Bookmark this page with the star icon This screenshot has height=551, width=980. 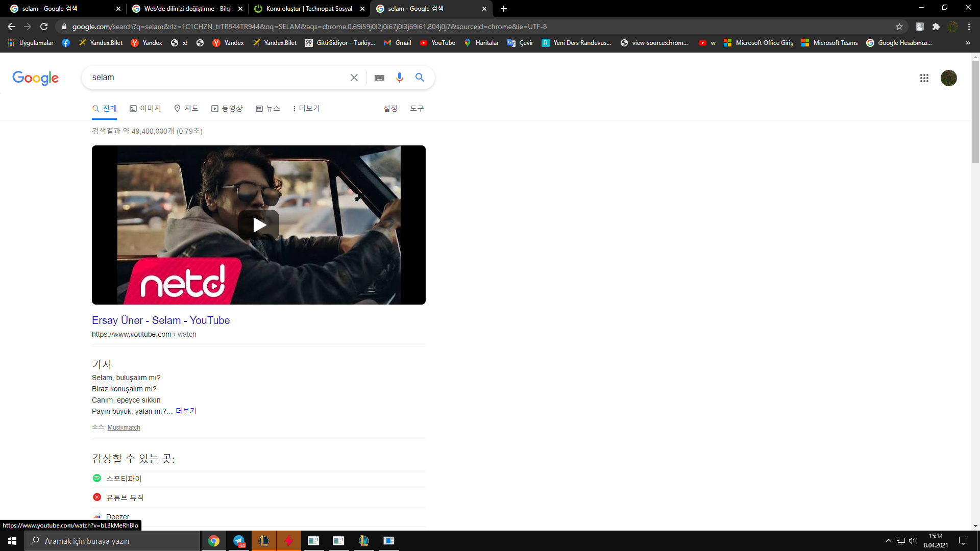coord(899,27)
